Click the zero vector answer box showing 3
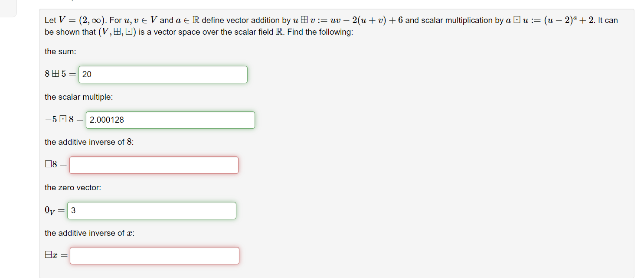Screen dimensions: 644x280 coord(151,211)
